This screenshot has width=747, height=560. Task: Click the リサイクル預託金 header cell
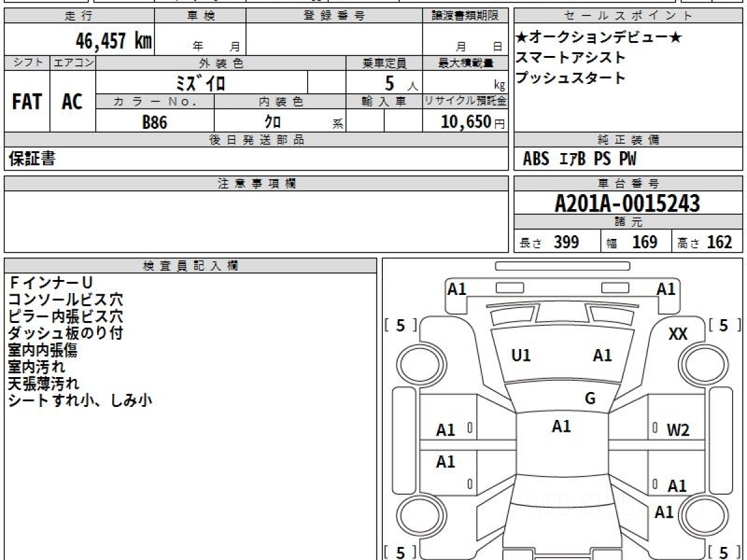pos(466,101)
